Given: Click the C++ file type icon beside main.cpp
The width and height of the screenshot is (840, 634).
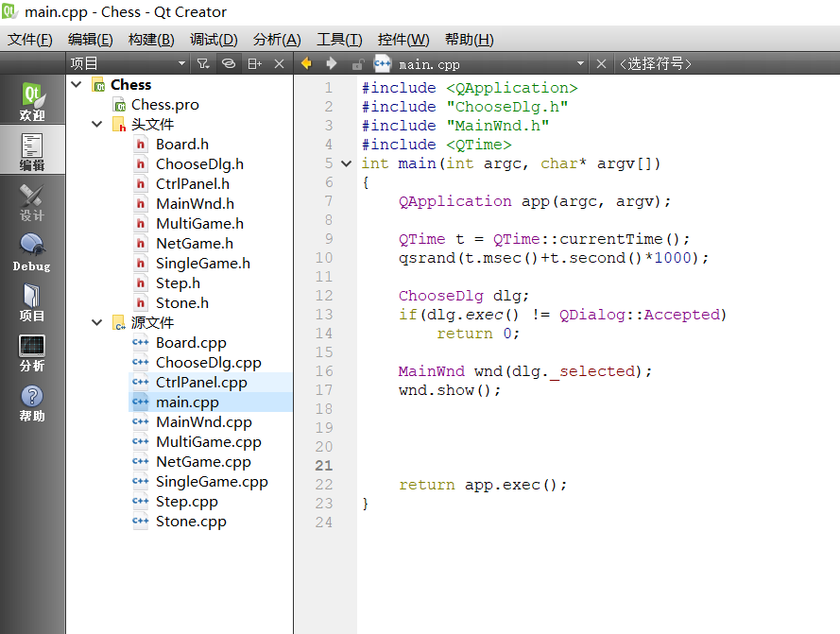Looking at the screenshot, I should pyautogui.click(x=383, y=63).
